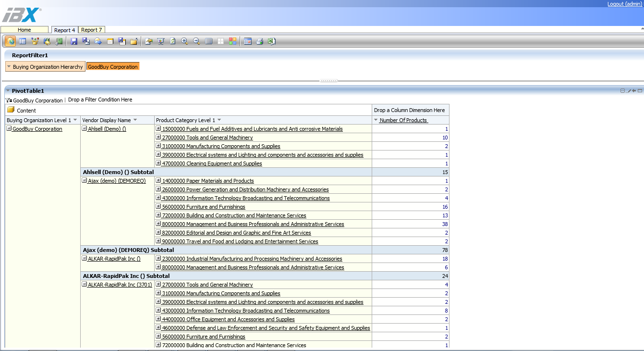Switch to the Report 4 tab
The width and height of the screenshot is (644, 351).
pyautogui.click(x=64, y=30)
